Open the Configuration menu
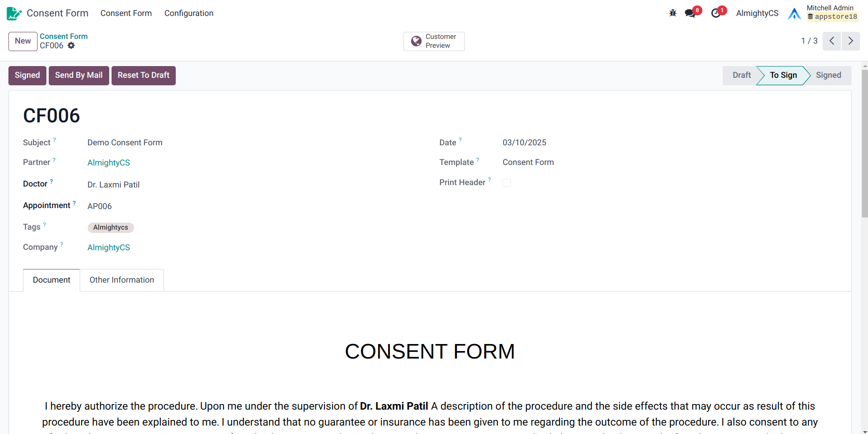 click(189, 13)
